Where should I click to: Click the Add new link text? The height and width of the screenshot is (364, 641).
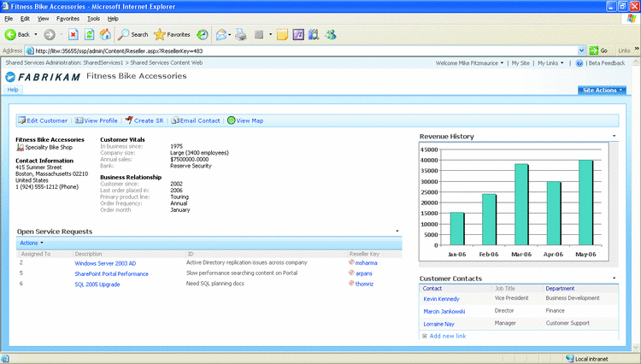(448, 336)
